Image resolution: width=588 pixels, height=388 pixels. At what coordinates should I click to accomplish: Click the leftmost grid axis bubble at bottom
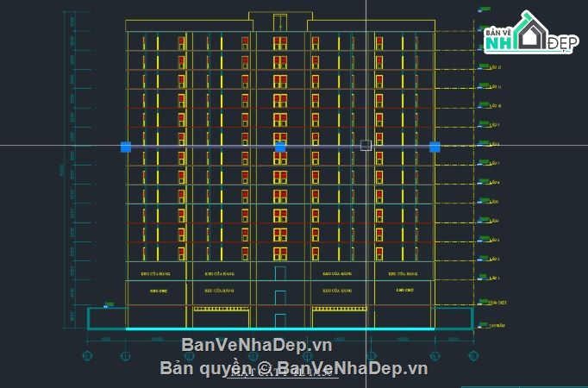point(87,354)
